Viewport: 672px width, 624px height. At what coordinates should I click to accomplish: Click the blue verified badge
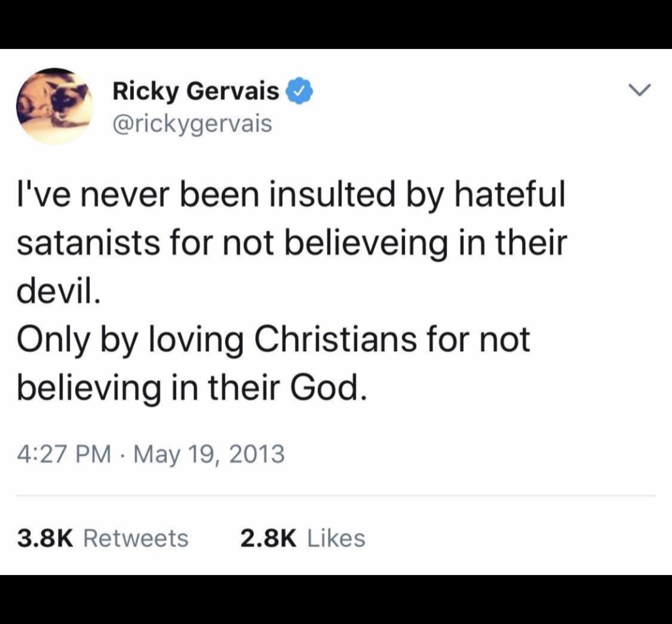tap(299, 91)
